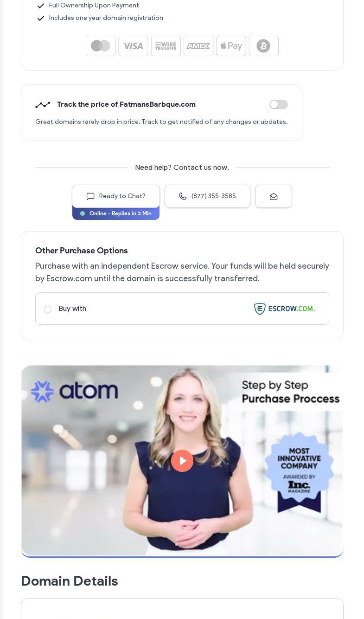
Task: Click the Mastercard payment icon
Action: coord(101,46)
